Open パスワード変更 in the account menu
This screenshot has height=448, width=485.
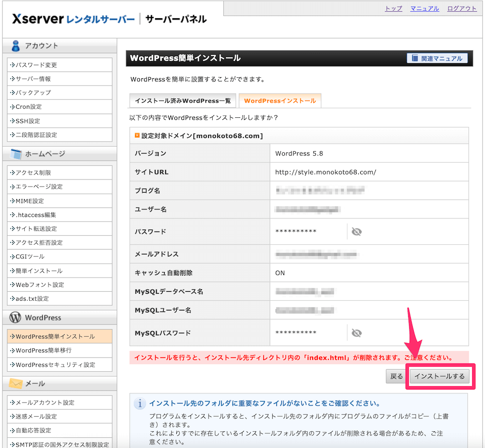[36, 65]
